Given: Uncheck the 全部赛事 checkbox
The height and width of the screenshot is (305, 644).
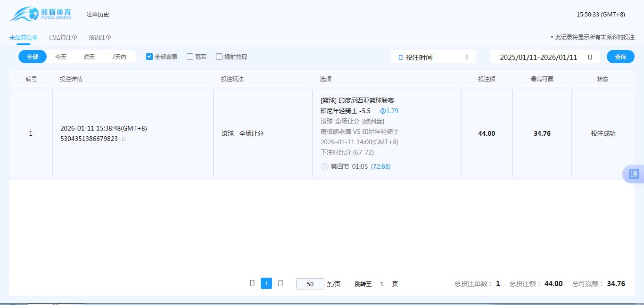Looking at the screenshot, I should point(149,56).
